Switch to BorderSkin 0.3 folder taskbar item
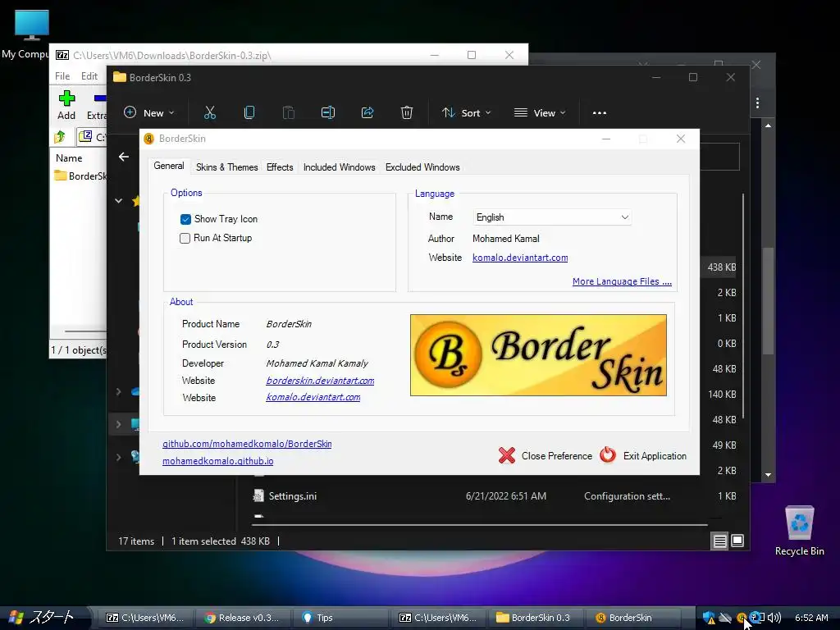 point(535,618)
